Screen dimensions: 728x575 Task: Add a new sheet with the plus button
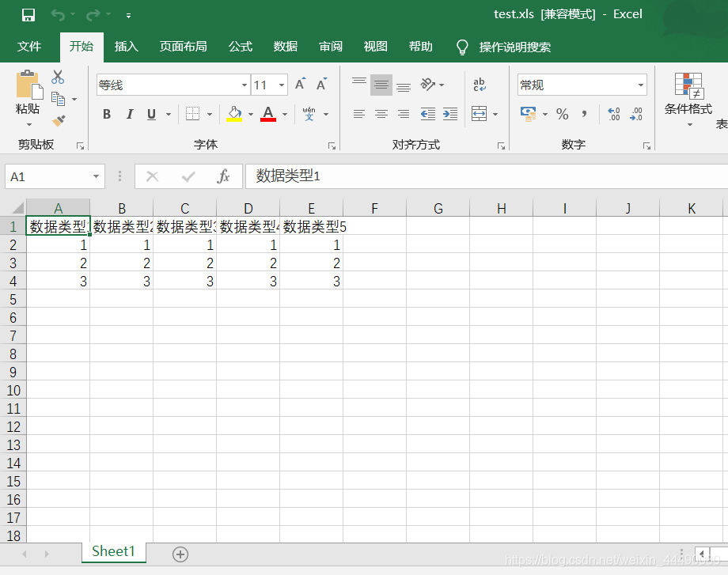[x=180, y=554]
